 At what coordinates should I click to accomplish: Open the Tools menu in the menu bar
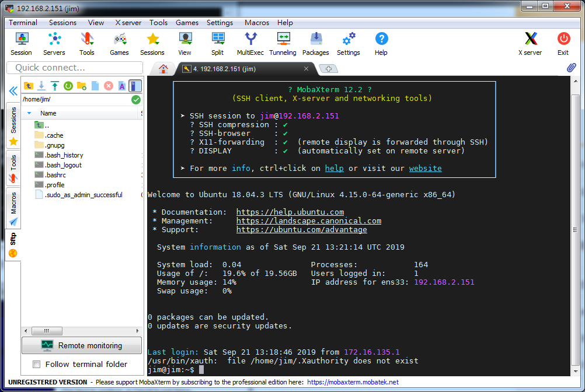click(159, 23)
